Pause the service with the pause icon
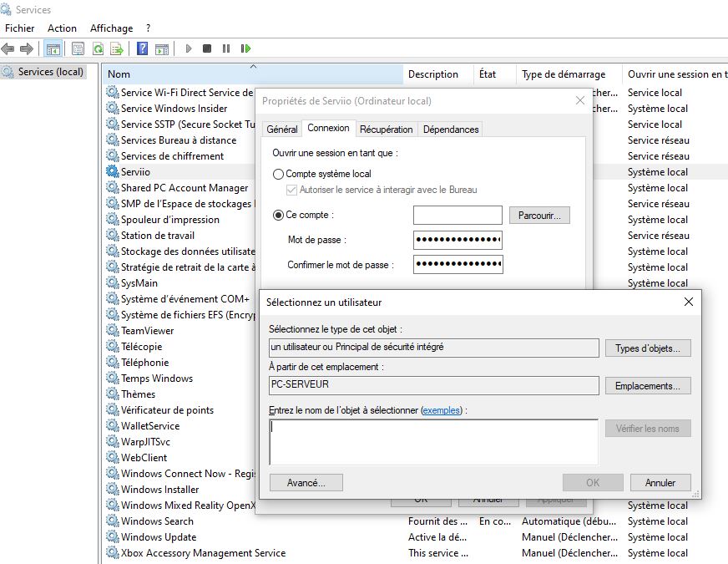The width and height of the screenshot is (728, 564). [x=226, y=48]
